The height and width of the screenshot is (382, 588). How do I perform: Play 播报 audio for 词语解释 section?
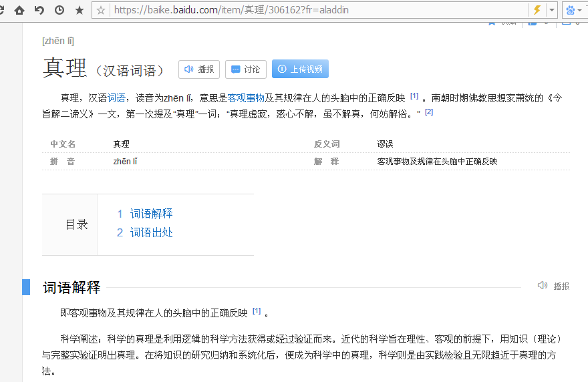(x=553, y=286)
